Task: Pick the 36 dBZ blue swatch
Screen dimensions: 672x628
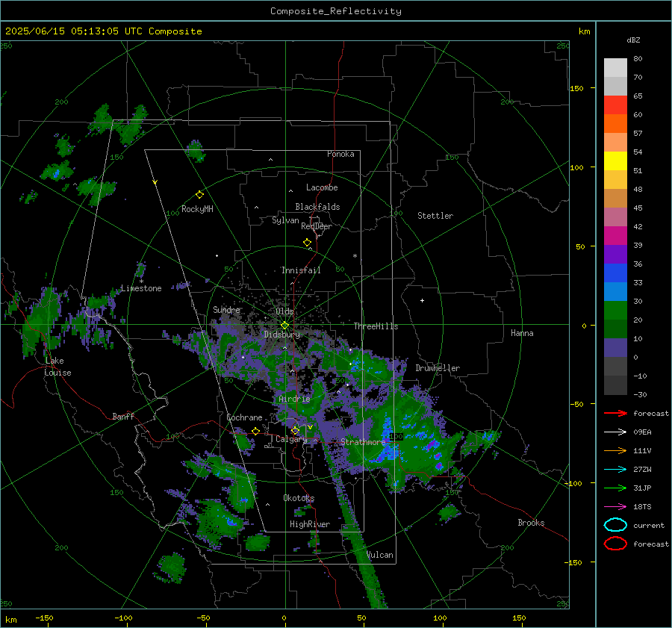Action: 615,273
